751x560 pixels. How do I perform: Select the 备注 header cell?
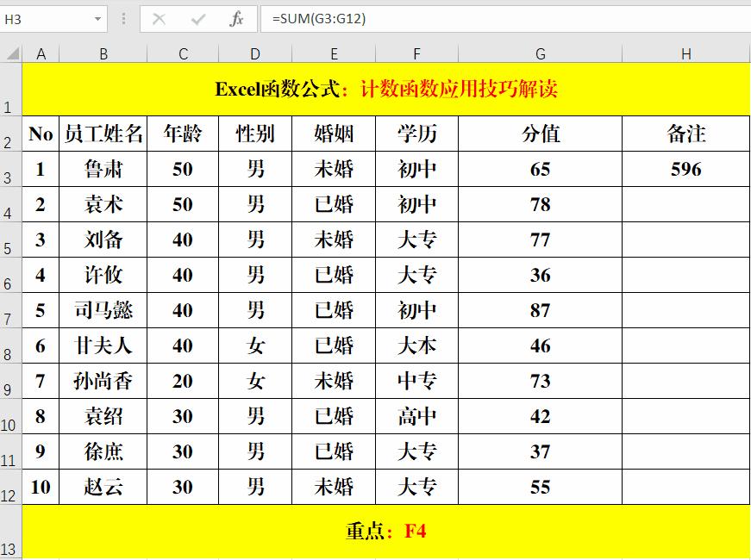click(x=685, y=134)
